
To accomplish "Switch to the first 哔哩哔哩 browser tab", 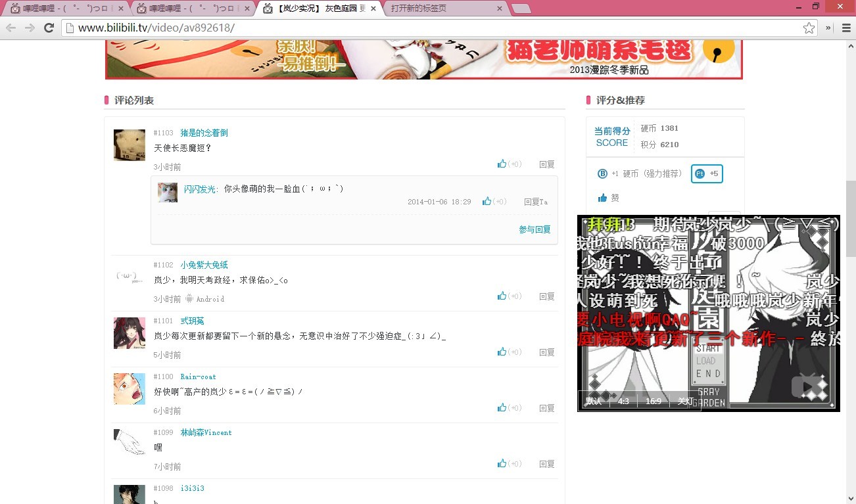I will [66, 9].
